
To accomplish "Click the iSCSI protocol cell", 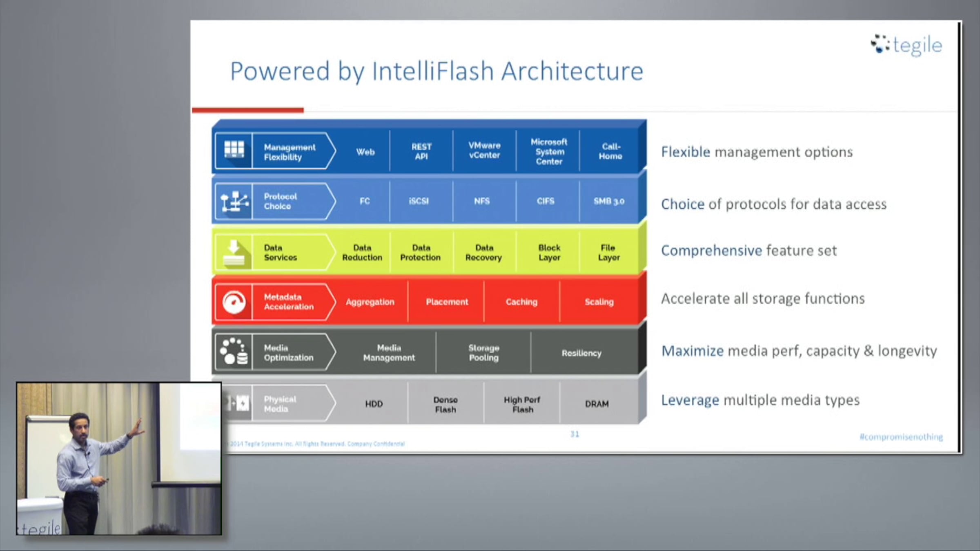I will [x=419, y=201].
